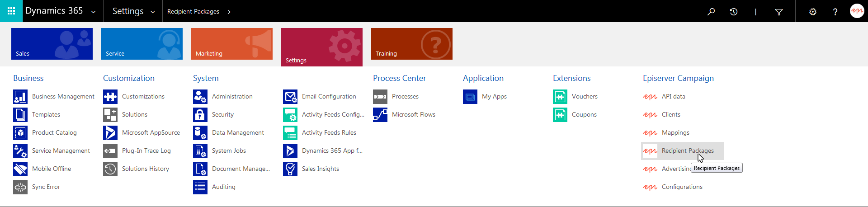Click the user profile avatar
The image size is (868, 207).
[x=856, y=11]
